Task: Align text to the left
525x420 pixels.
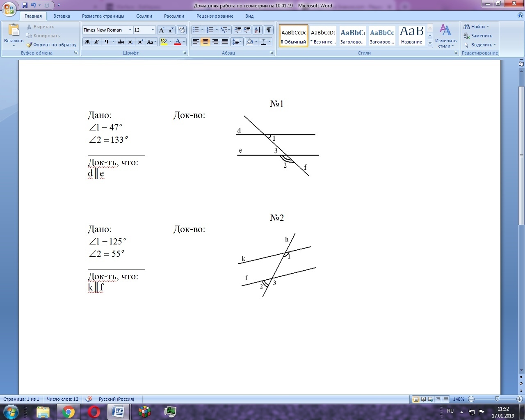Action: point(196,42)
